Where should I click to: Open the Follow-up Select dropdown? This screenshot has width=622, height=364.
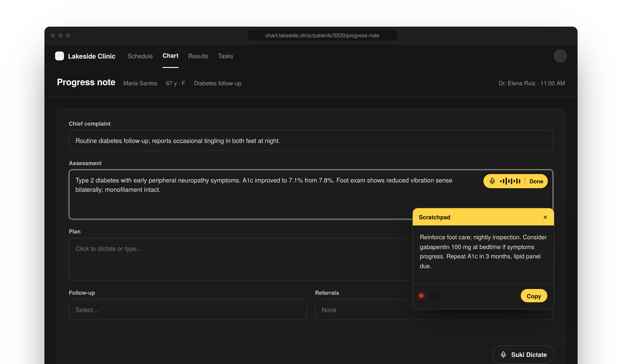[188, 310]
